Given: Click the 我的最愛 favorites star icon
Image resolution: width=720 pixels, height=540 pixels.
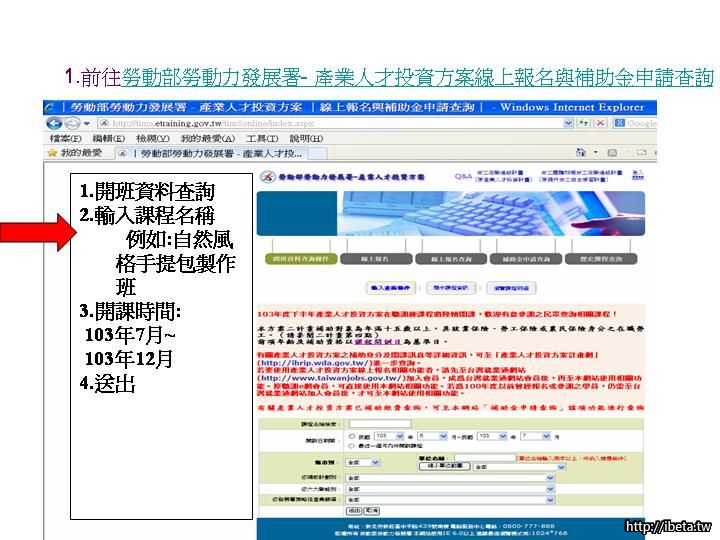Looking at the screenshot, I should click(x=52, y=153).
